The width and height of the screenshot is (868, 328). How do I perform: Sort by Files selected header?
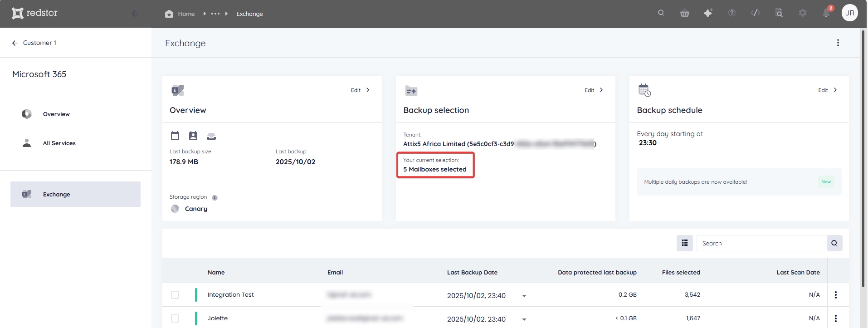click(681, 273)
